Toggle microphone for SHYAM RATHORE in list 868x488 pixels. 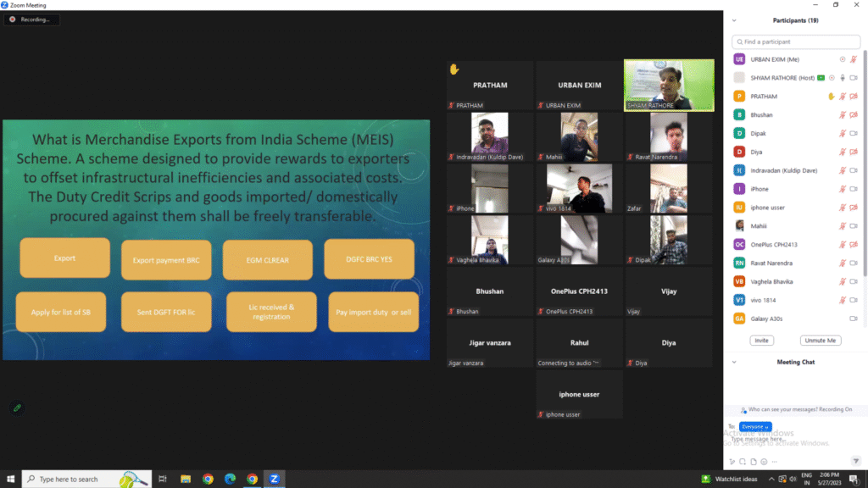tap(843, 78)
